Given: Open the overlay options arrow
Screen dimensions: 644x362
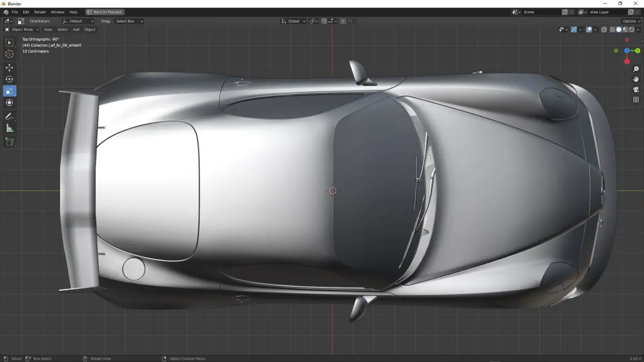Looking at the screenshot, I should (595, 29).
